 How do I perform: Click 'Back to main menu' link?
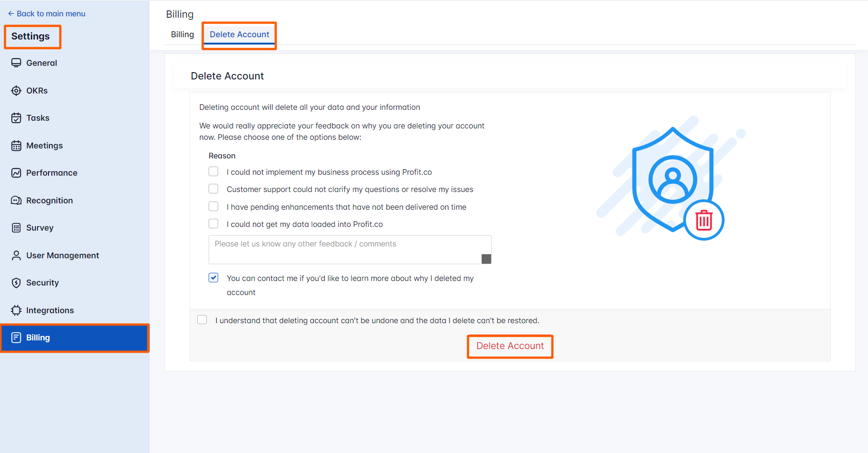pyautogui.click(x=47, y=13)
